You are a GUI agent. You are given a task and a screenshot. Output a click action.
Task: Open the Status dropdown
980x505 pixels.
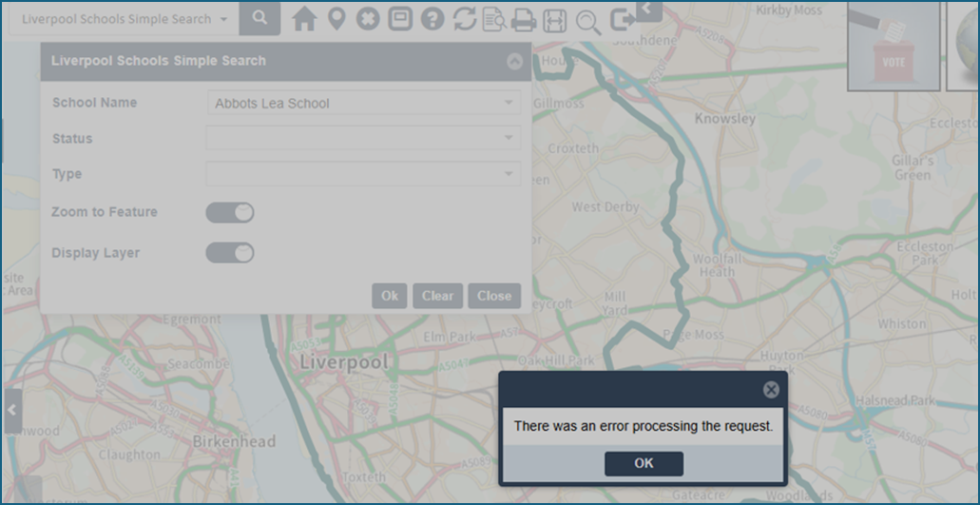tap(364, 138)
